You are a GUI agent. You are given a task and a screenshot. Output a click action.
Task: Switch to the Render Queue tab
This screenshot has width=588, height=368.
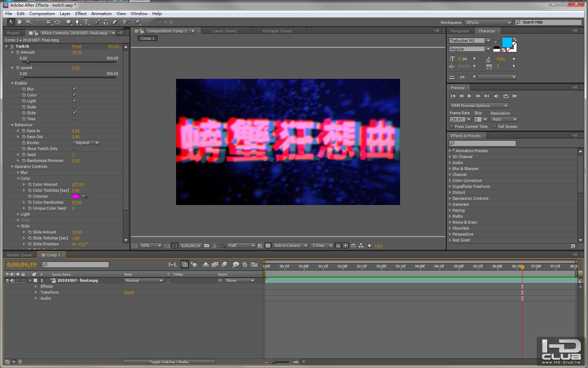(19, 255)
